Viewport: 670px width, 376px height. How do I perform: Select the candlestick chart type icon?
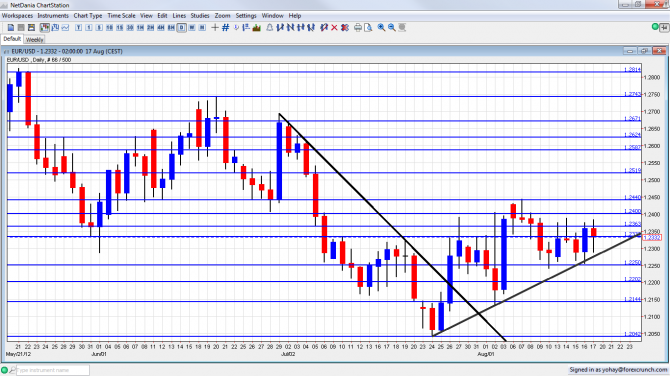pyautogui.click(x=44, y=27)
